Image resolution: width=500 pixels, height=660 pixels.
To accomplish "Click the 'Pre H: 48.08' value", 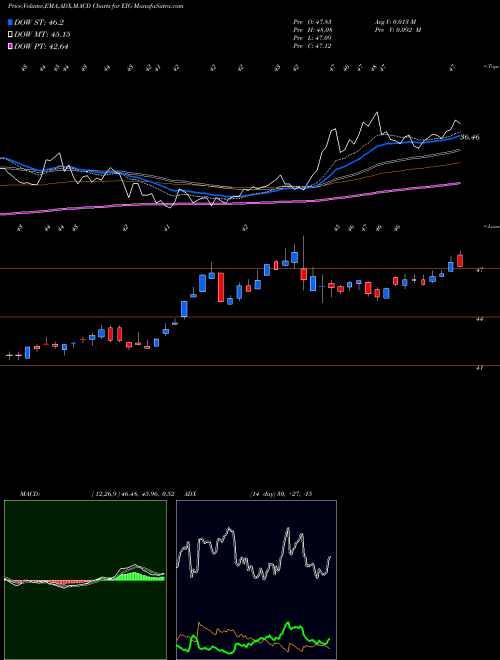I will pos(312,30).
